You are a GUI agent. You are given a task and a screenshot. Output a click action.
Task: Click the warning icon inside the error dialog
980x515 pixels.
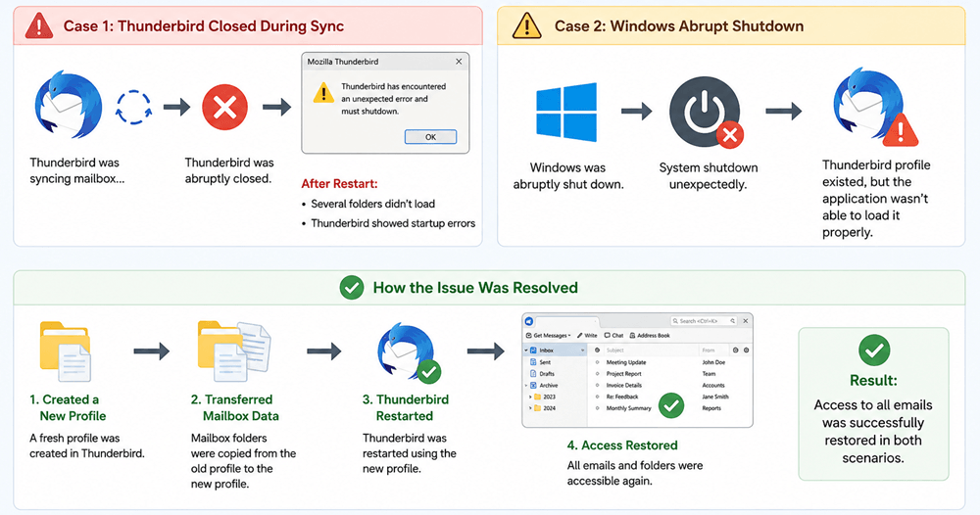coord(323,93)
